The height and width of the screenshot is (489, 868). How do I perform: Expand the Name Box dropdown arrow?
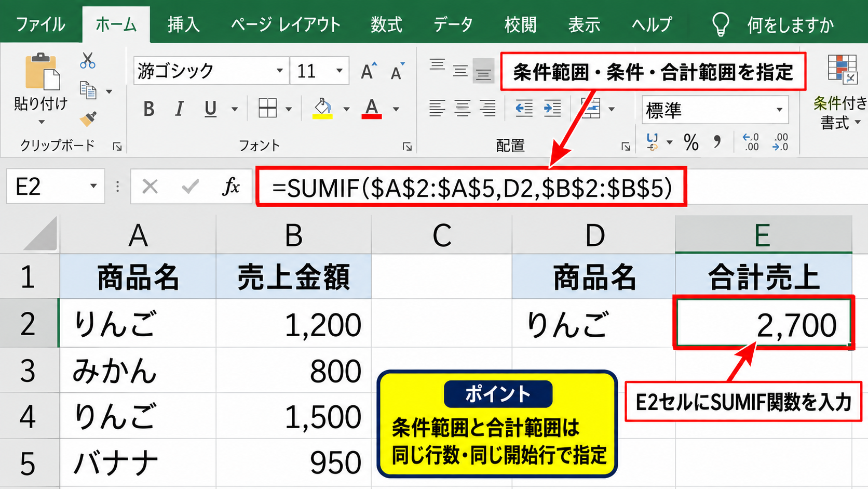(93, 186)
